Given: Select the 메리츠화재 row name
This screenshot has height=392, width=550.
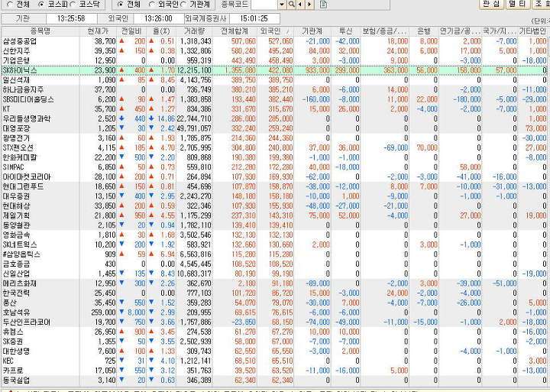Looking at the screenshot, I should [x=20, y=283].
